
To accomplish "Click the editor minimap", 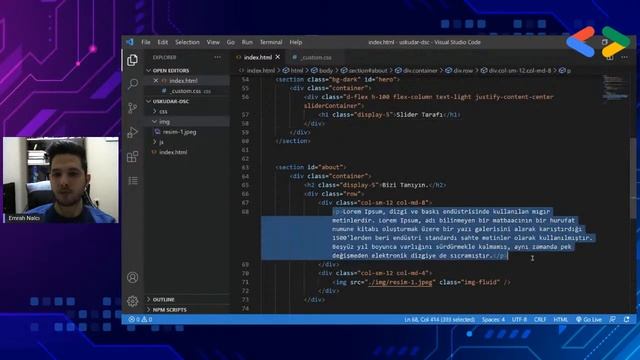I will (x=615, y=87).
